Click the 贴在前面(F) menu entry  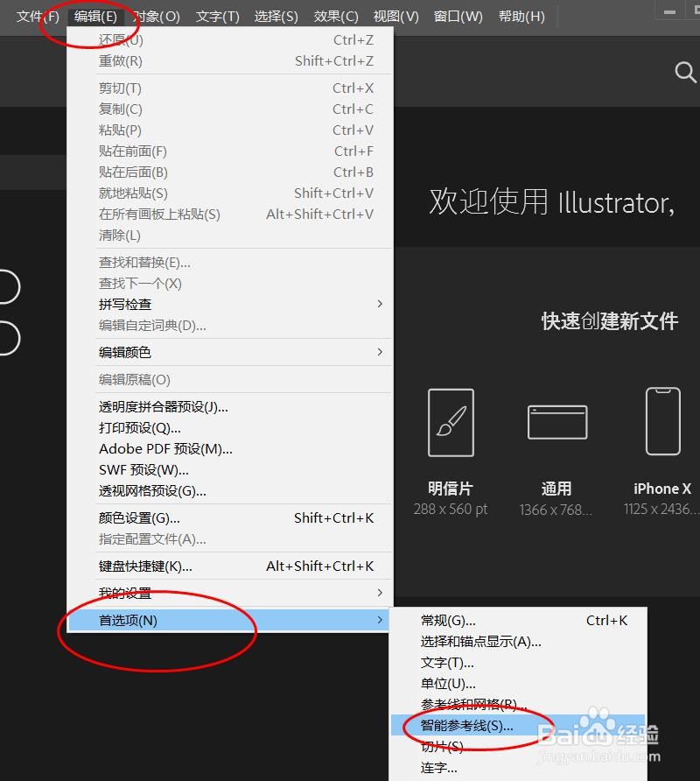click(230, 151)
